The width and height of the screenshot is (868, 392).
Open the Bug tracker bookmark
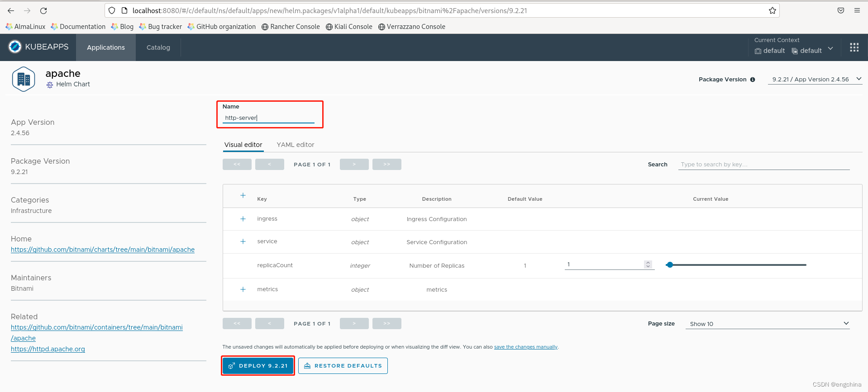(161, 27)
